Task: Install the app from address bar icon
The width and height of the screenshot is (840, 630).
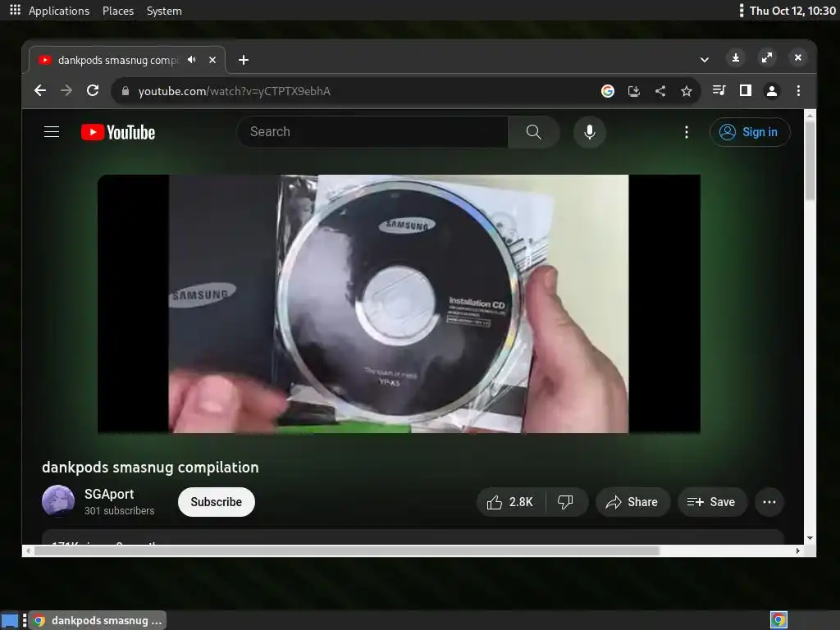Action: (634, 91)
